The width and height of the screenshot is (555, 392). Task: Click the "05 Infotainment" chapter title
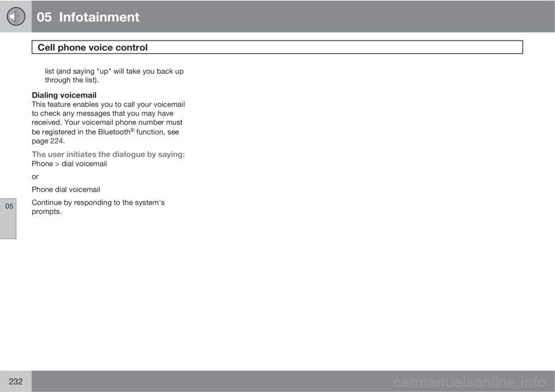[87, 17]
